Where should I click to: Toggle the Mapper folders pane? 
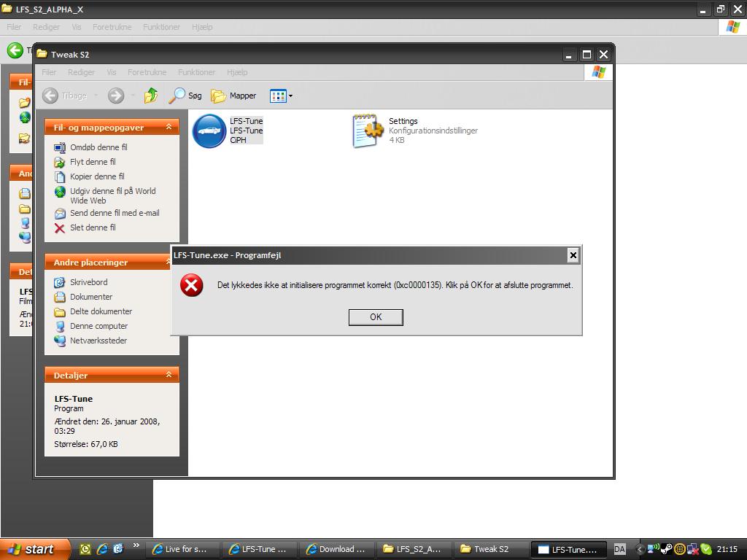[233, 96]
